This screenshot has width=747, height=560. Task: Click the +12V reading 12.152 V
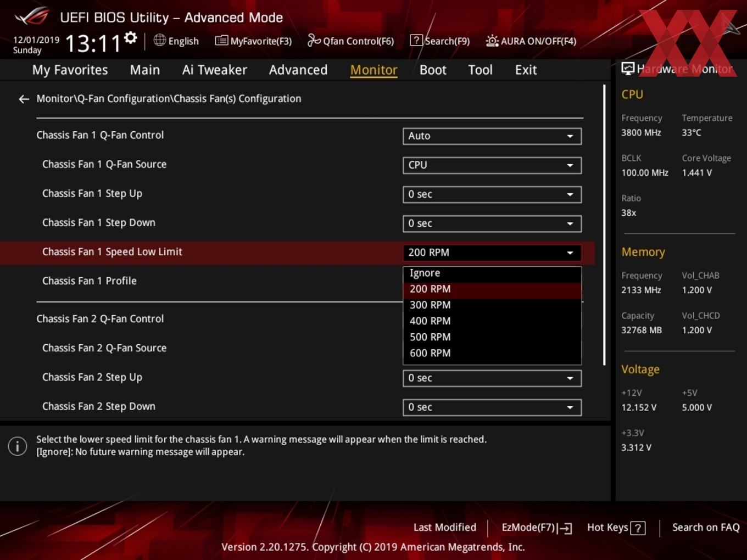pos(639,407)
